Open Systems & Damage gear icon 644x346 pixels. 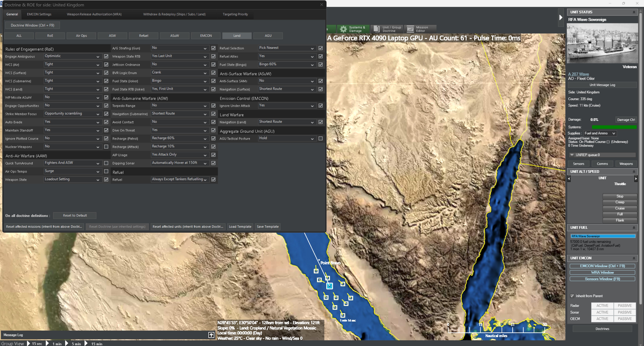click(344, 29)
